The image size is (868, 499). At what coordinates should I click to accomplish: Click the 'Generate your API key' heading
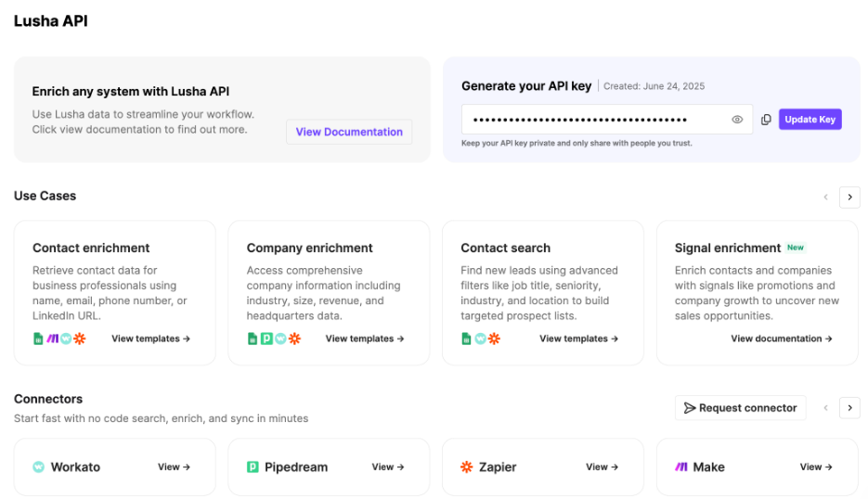click(x=526, y=86)
